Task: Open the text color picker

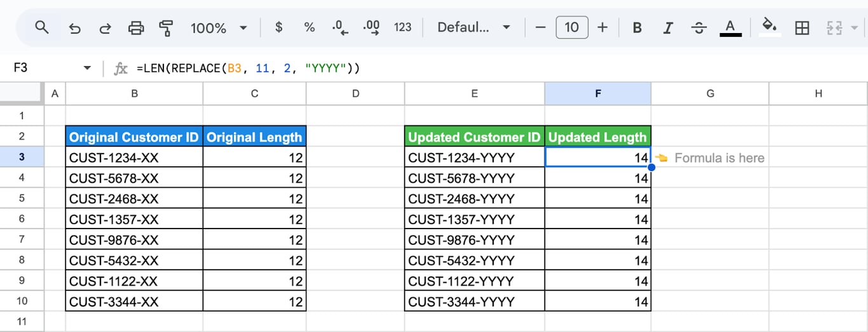Action: (730, 27)
